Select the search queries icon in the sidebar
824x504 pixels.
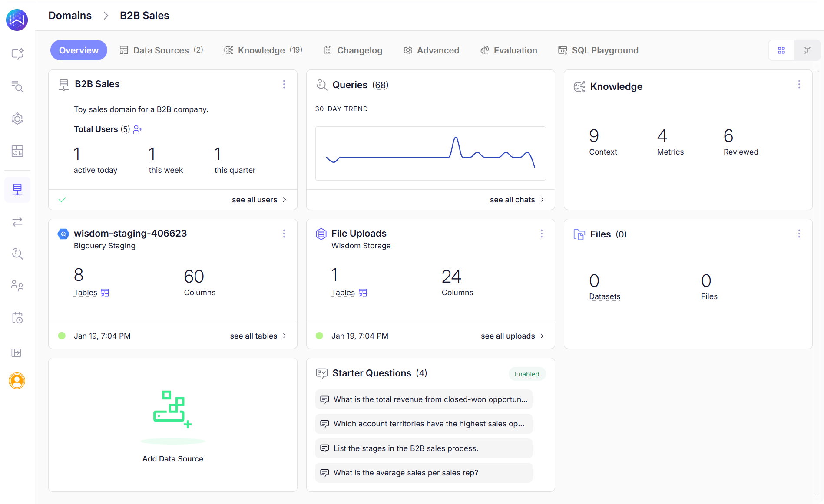[17, 87]
